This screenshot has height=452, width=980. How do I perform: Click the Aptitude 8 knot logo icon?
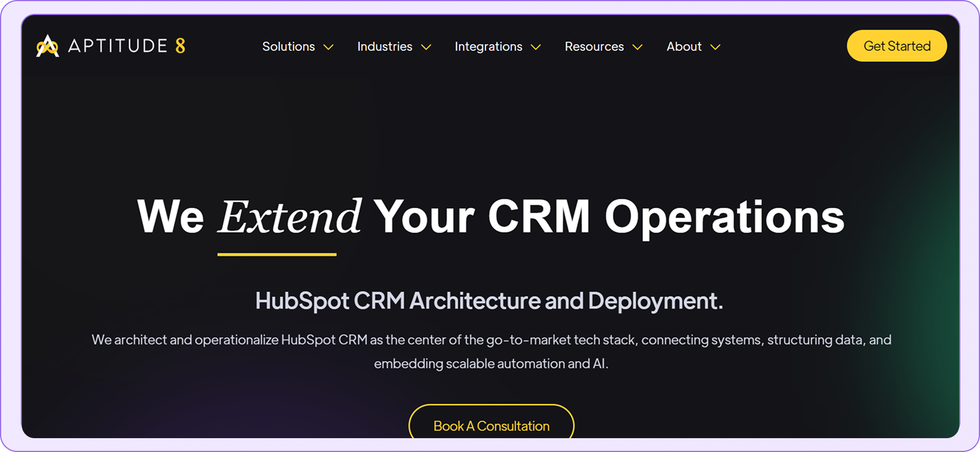[x=47, y=46]
